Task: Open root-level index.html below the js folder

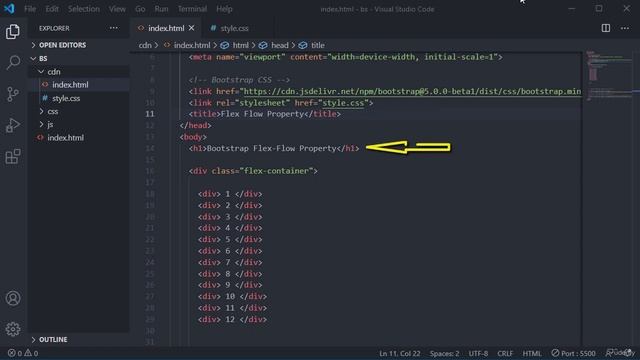Action: (65, 138)
